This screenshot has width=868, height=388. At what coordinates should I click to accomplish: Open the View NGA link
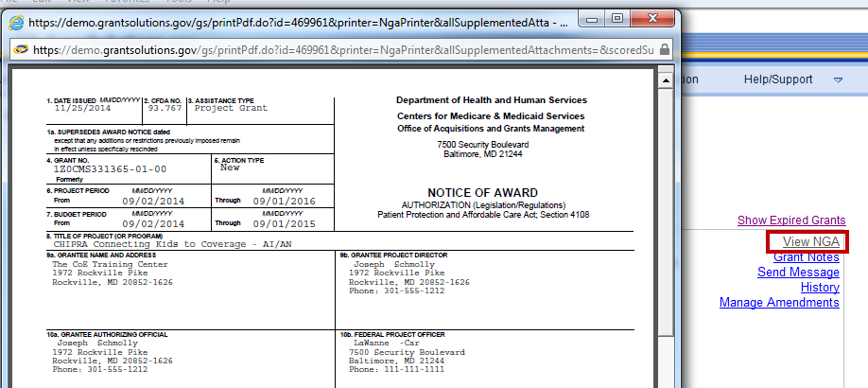(810, 242)
